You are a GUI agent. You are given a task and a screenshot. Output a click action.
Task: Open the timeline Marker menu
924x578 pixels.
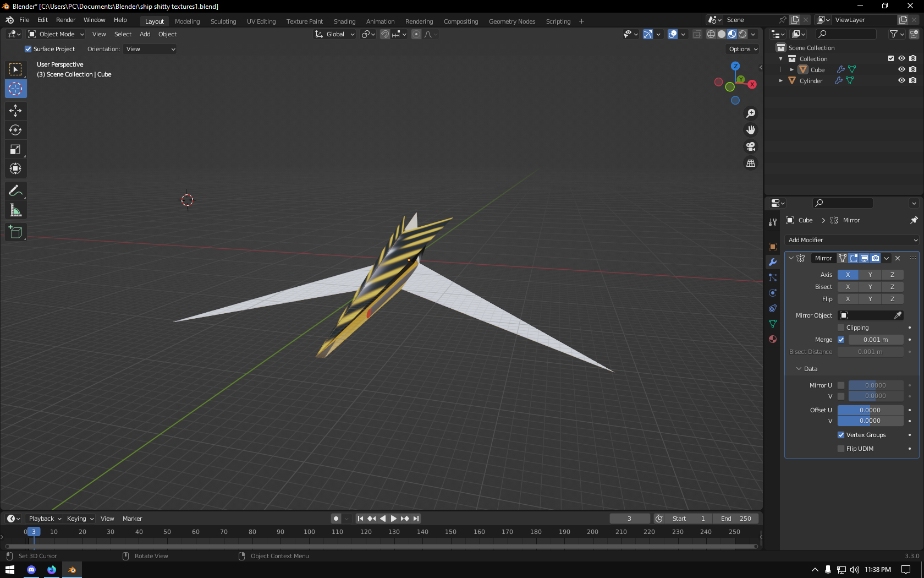point(132,519)
